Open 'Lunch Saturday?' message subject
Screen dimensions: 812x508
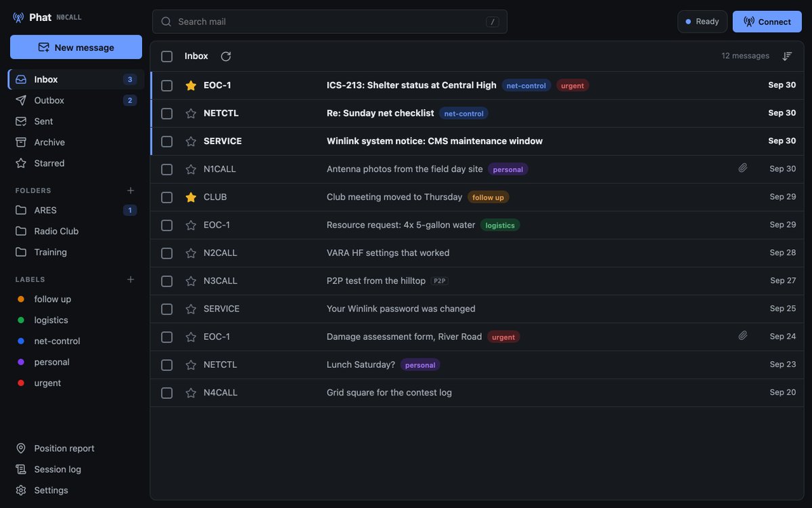(361, 364)
